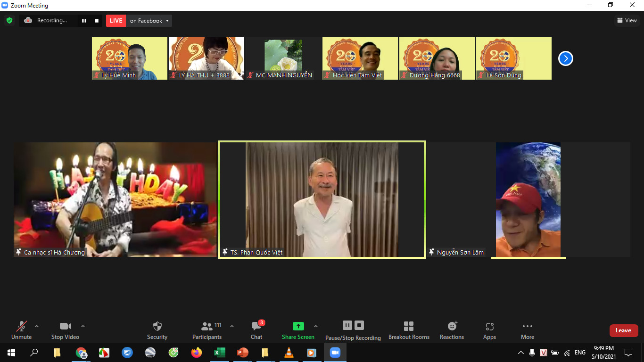Open Google Chrome from the taskbar
Image resolution: width=644 pixels, height=362 pixels.
pos(81,353)
